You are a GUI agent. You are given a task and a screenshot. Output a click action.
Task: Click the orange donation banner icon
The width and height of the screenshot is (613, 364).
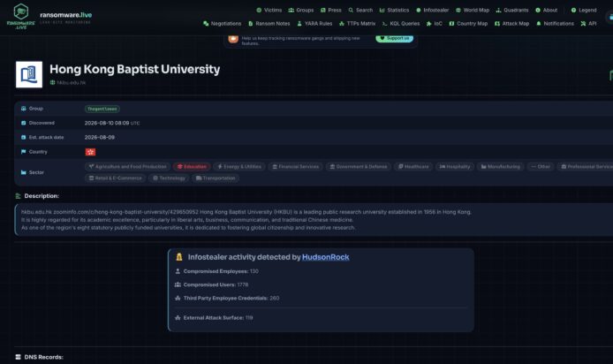point(233,38)
